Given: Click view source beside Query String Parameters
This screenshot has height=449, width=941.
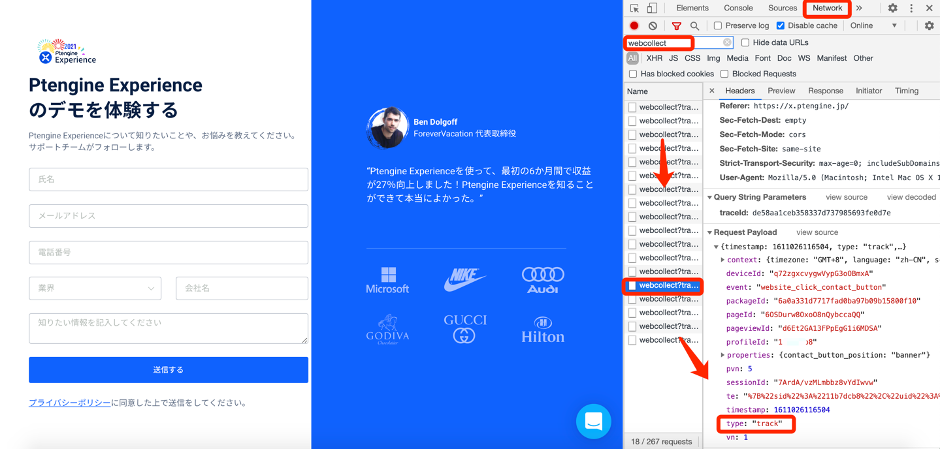Looking at the screenshot, I should [846, 197].
